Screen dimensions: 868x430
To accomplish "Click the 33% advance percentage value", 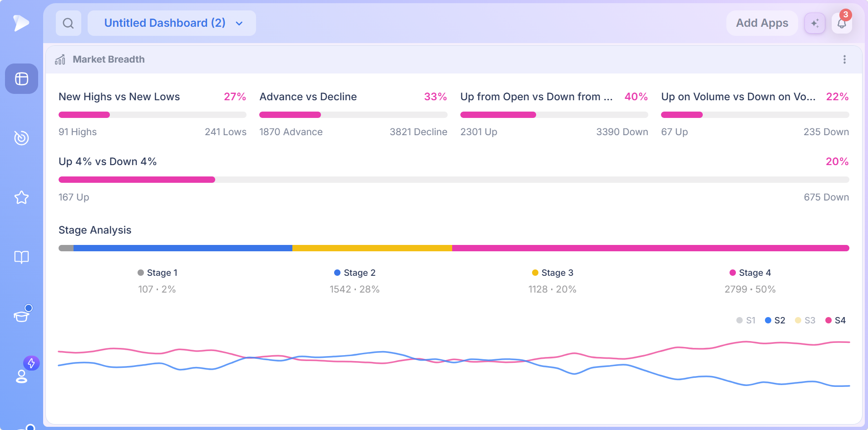I will coord(435,97).
